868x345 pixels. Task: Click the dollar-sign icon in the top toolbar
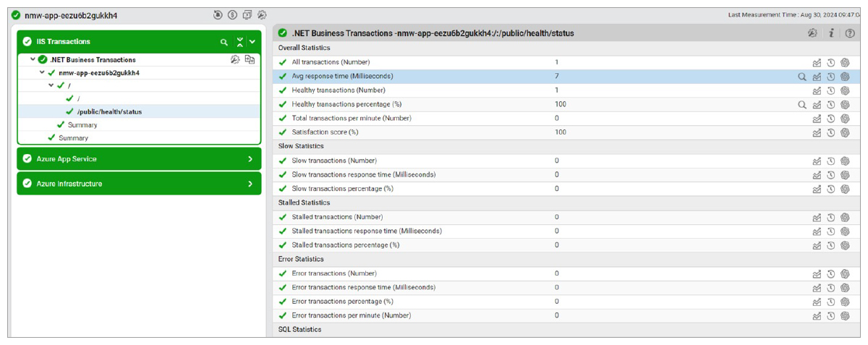click(232, 14)
